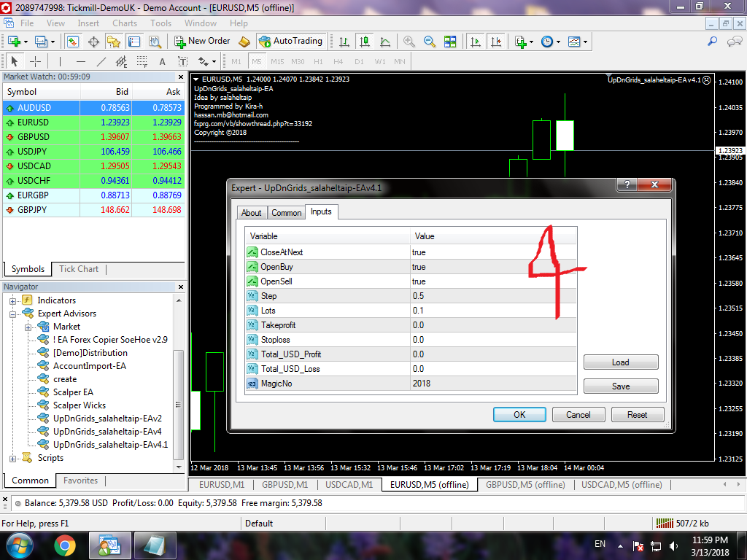
Task: Select the text 'A' drawing tool
Action: [163, 61]
